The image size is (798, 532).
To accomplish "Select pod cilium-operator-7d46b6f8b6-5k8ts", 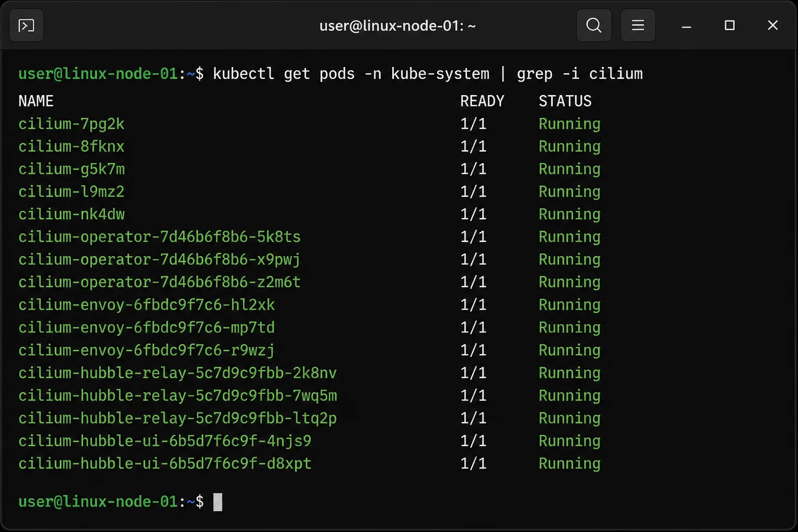I will point(159,237).
